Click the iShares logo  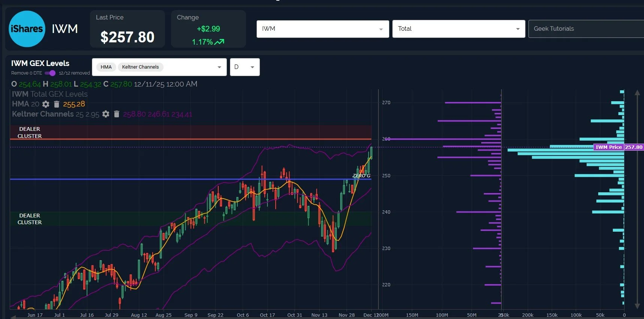point(27,29)
